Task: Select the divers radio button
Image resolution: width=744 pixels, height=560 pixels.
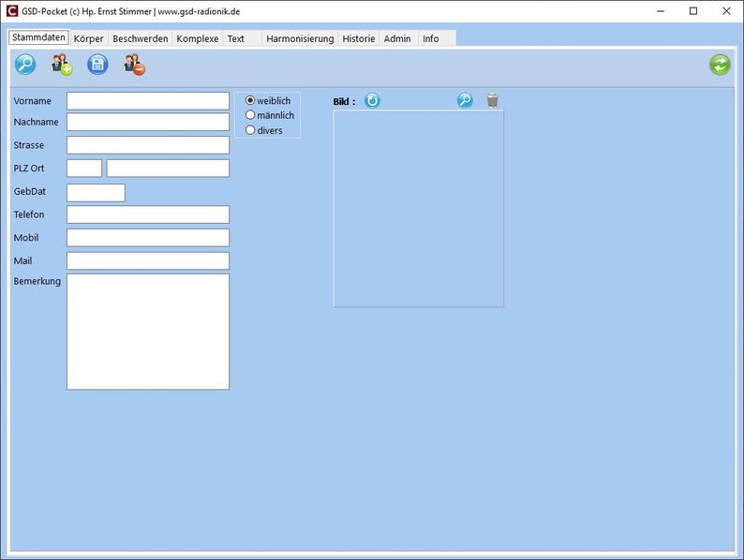Action: pos(250,130)
